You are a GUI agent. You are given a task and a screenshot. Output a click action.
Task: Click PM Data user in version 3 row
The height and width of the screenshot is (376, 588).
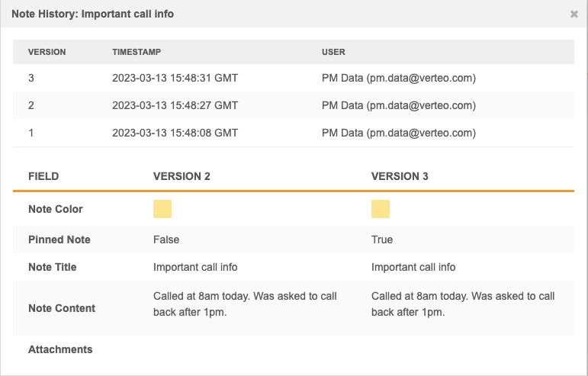pyautogui.click(x=398, y=78)
